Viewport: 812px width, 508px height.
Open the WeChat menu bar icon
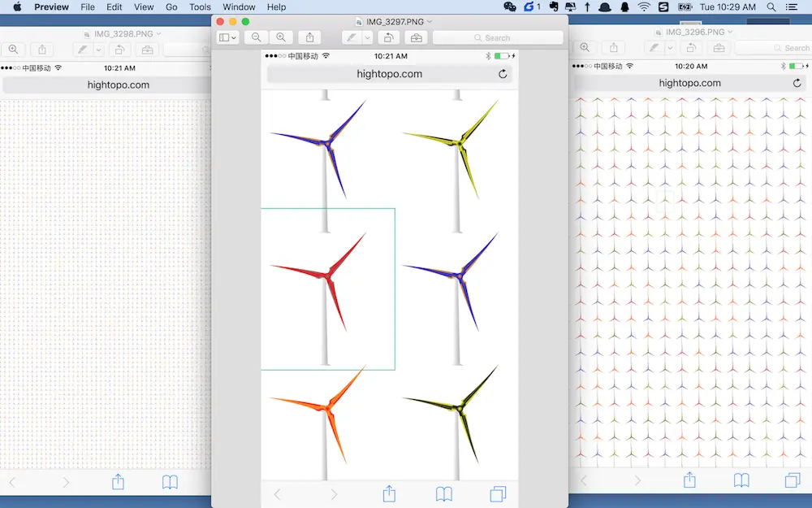(510, 7)
